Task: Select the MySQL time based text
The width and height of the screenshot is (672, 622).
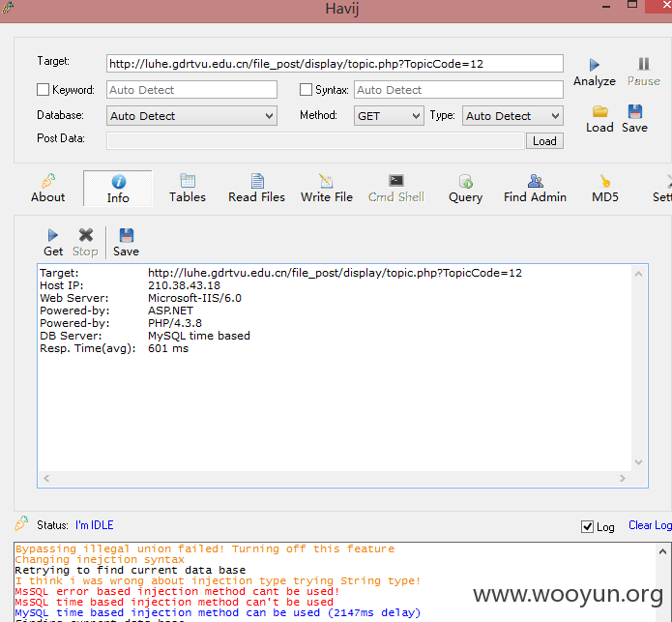Action: [x=199, y=336]
